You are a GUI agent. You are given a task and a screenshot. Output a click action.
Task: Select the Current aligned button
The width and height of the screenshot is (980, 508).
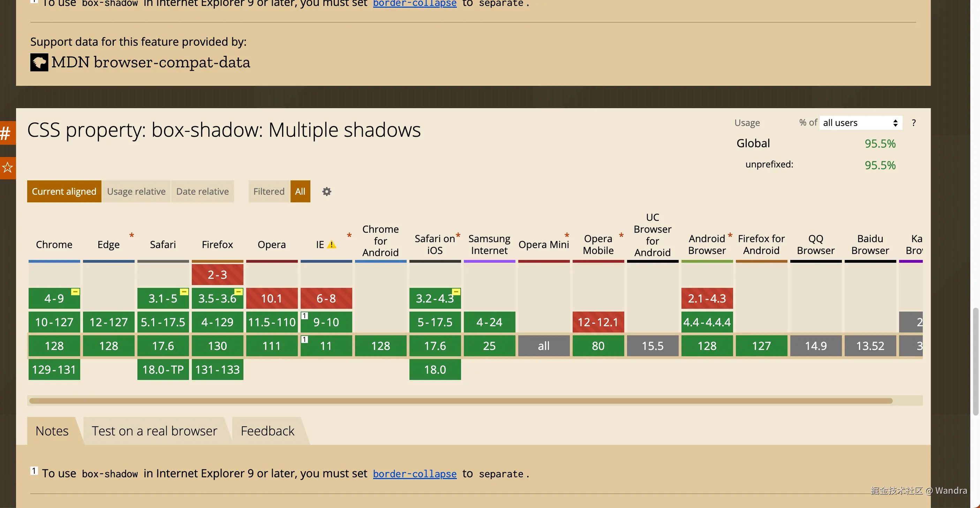pyautogui.click(x=64, y=192)
